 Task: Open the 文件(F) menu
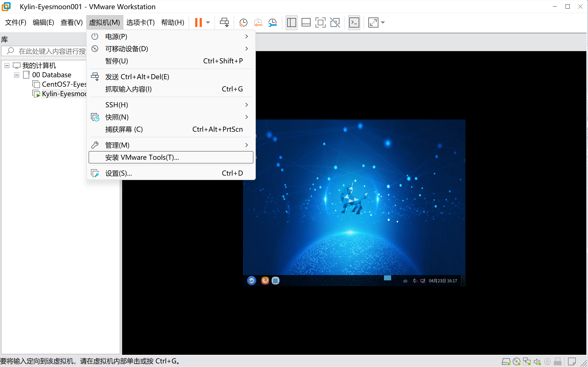point(16,23)
